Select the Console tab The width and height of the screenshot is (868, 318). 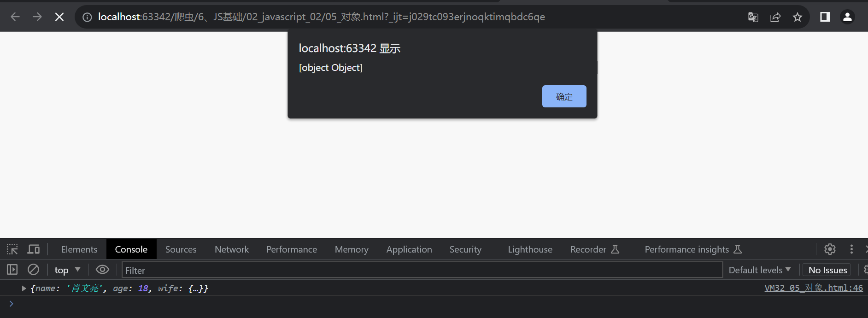pos(131,249)
